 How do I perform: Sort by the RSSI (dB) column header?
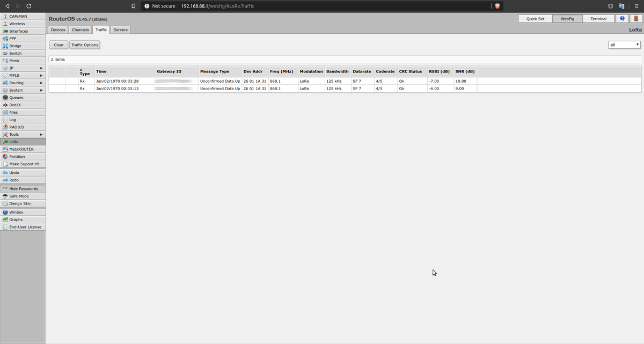point(440,72)
